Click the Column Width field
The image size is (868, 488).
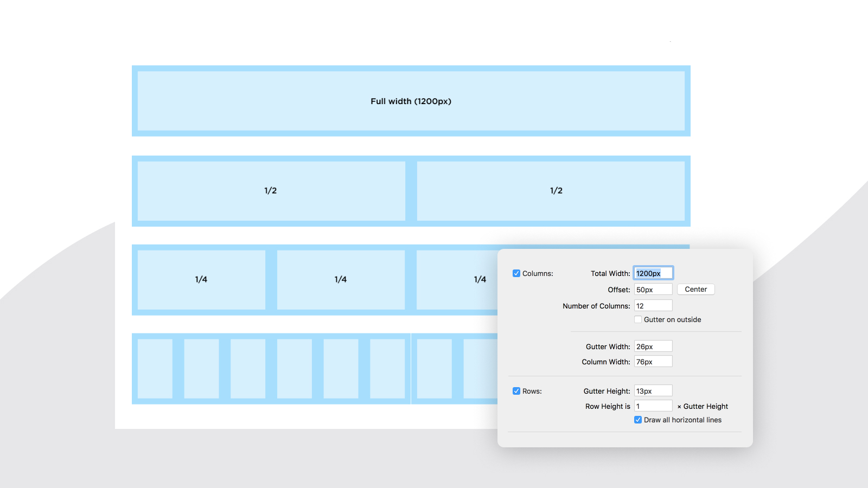pyautogui.click(x=653, y=362)
